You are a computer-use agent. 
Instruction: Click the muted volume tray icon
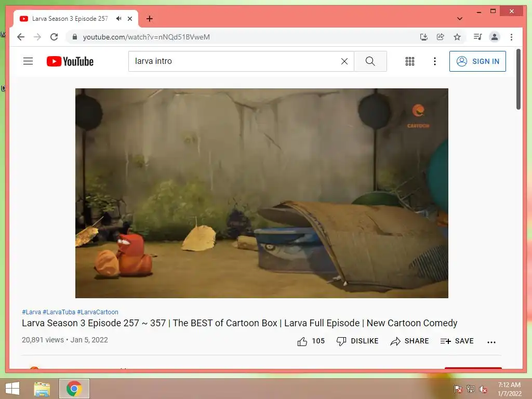[x=483, y=389]
